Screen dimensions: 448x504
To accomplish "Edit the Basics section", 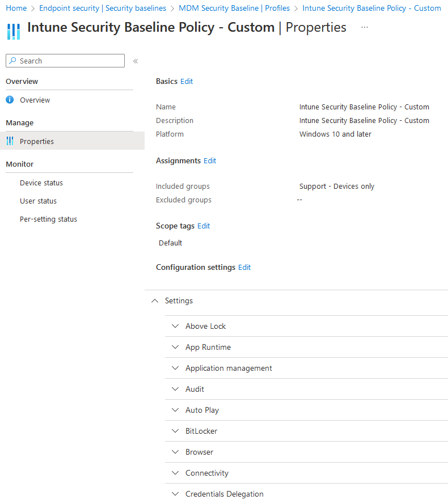I will [x=187, y=81].
